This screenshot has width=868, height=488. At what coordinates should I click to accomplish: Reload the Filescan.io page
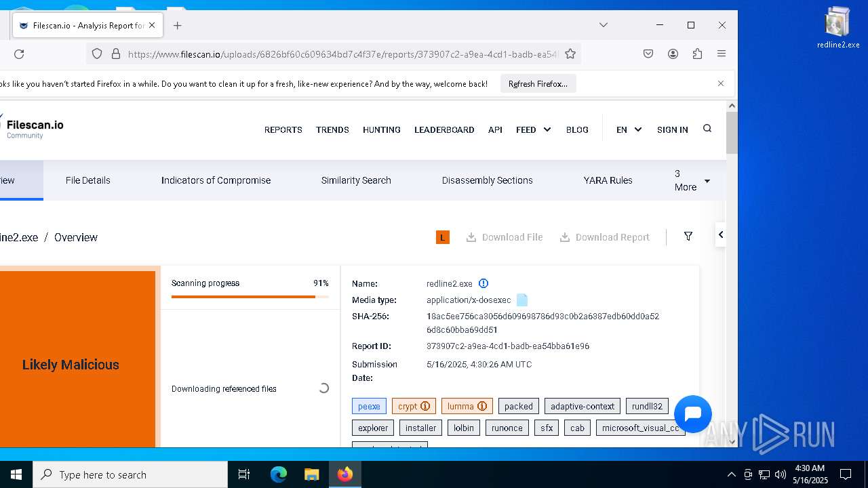click(19, 54)
